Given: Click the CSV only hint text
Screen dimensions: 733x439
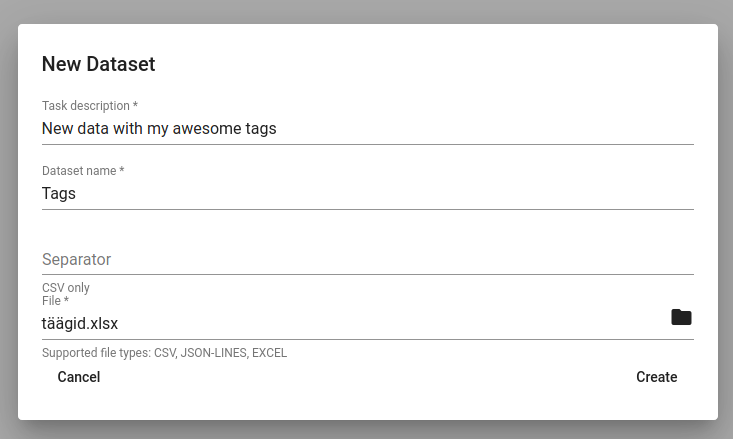Looking at the screenshot, I should pyautogui.click(x=65, y=288).
